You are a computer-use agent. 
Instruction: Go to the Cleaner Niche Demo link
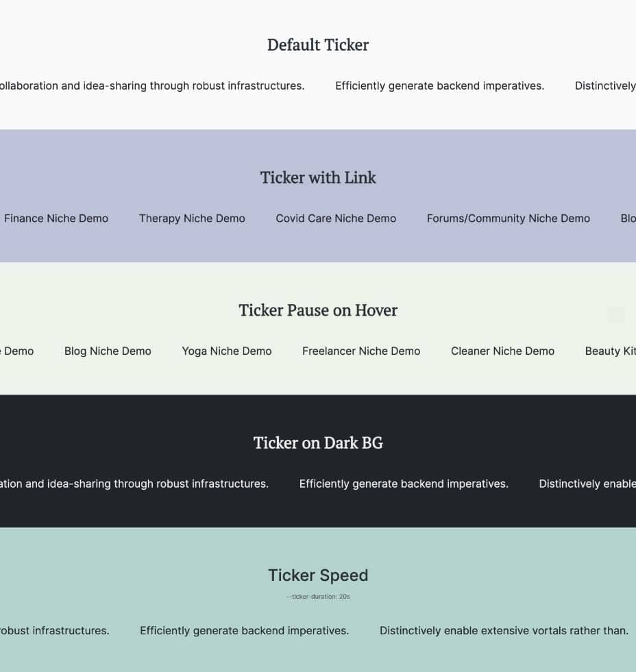pyautogui.click(x=502, y=351)
